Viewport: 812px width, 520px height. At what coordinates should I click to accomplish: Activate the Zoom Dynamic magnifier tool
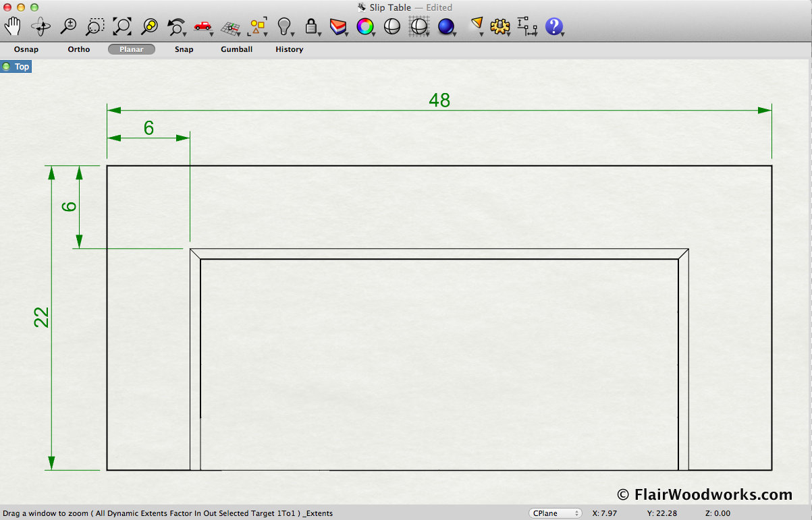[x=68, y=26]
